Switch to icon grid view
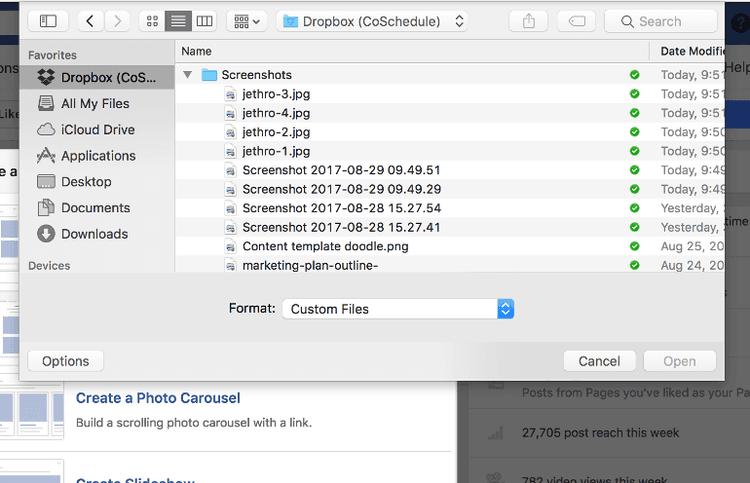750x483 pixels. [152, 21]
